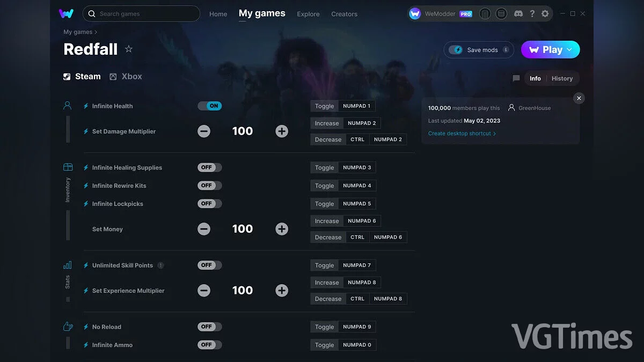Enable Infinite Lockpicks toggle
This screenshot has width=644, height=362.
coord(210,204)
